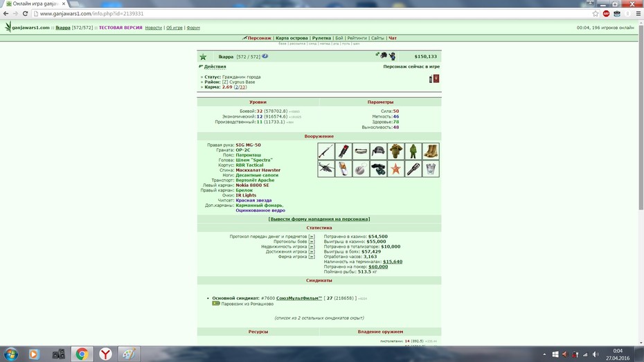Open Рейтинги menu item
Image resolution: width=644 pixels, height=362 pixels.
[x=357, y=38]
